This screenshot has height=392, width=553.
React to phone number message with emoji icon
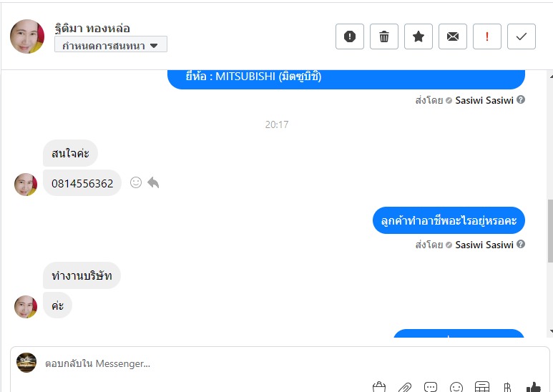point(136,182)
